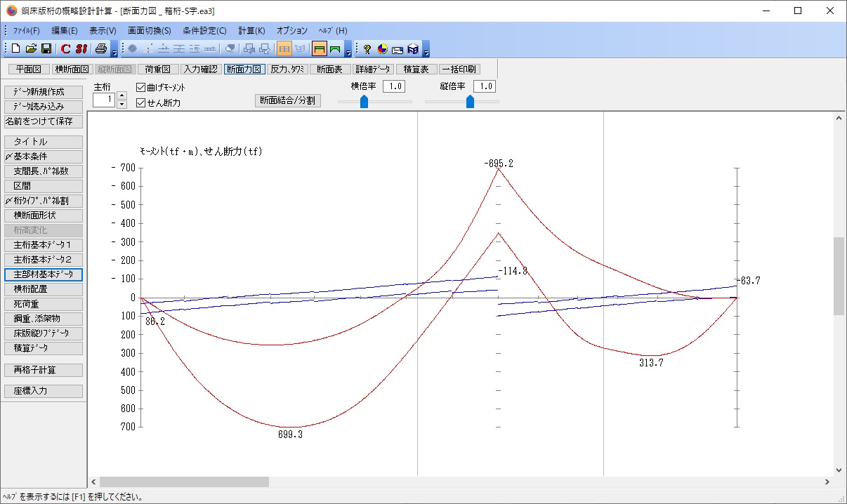847x504 pixels.
Task: Select the green arched girder icon
Action: pos(335,49)
